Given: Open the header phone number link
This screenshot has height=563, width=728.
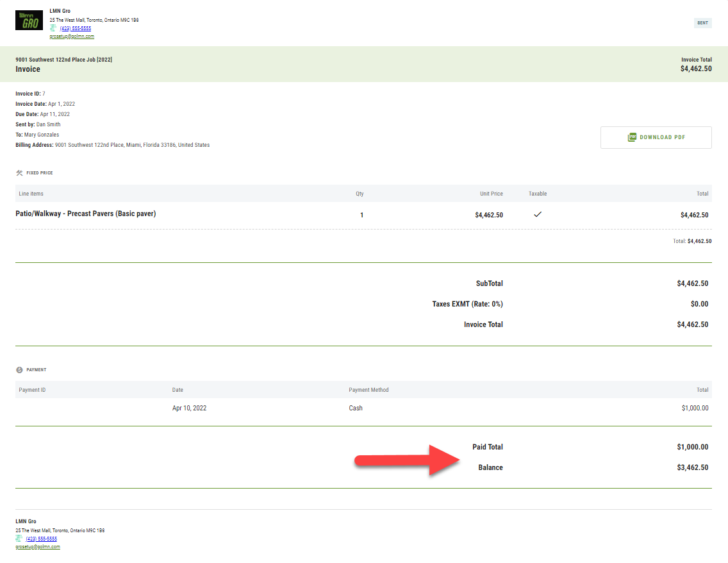Looking at the screenshot, I should tap(76, 29).
